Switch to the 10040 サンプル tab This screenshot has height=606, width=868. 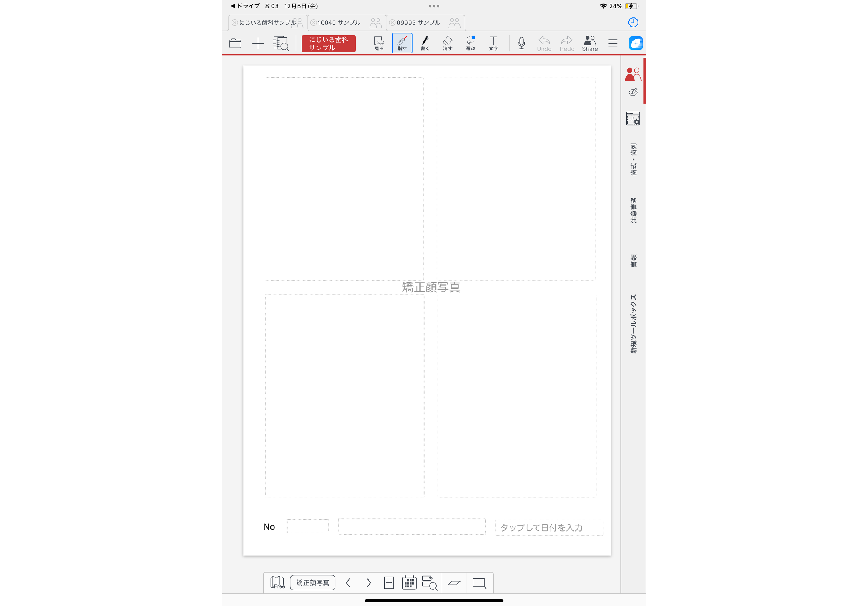[339, 23]
